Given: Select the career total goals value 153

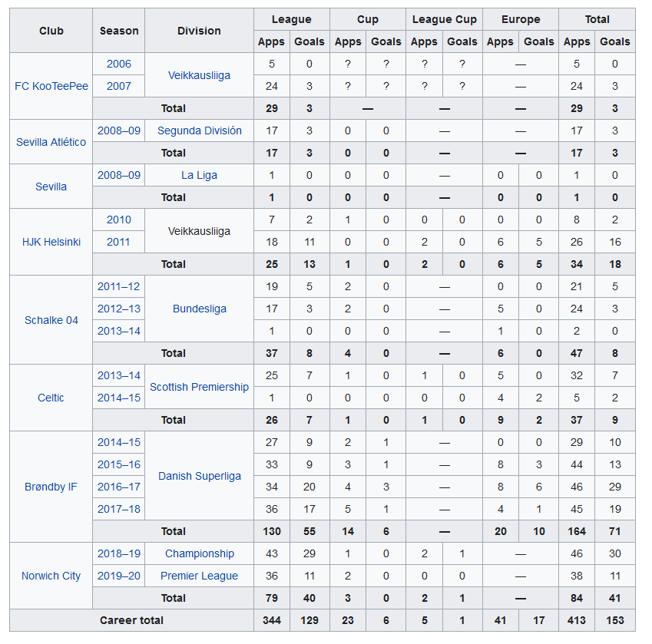Looking at the screenshot, I should click(x=615, y=620).
